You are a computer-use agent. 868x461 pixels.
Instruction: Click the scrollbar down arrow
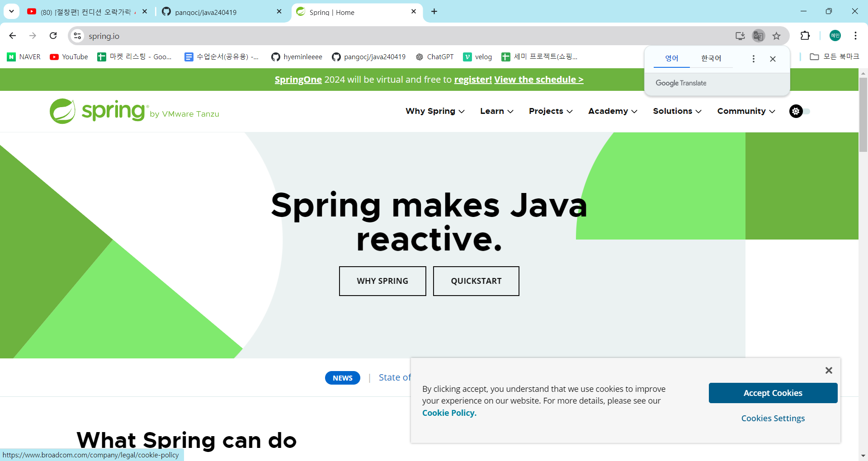click(x=863, y=456)
